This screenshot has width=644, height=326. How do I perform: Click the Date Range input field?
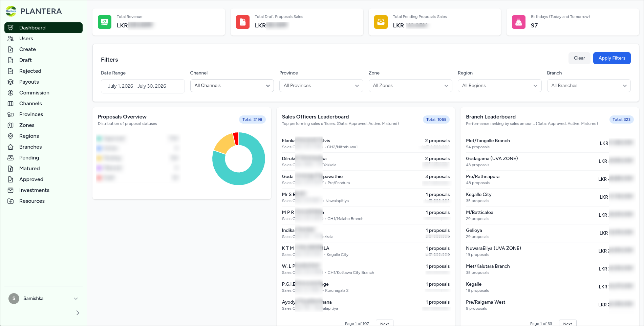pos(143,86)
